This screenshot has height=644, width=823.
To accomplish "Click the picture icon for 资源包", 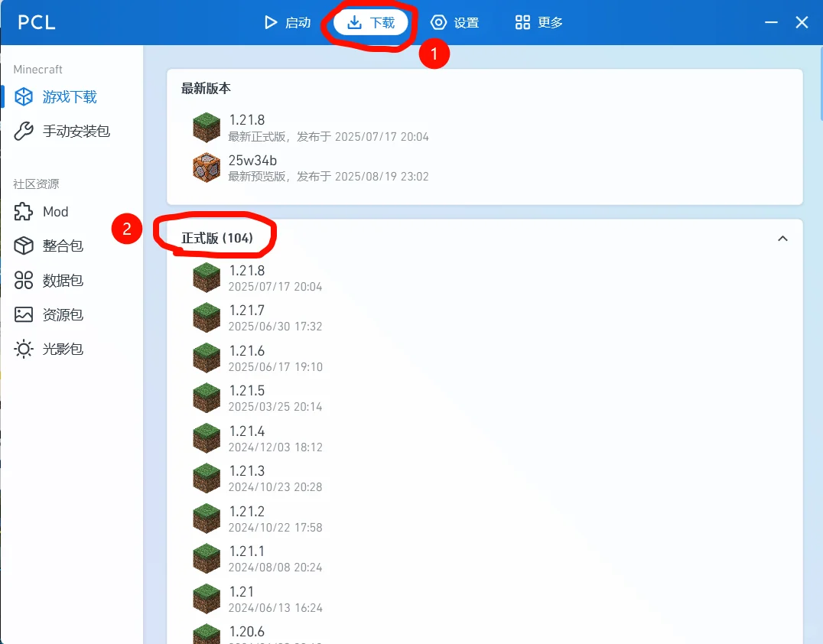I will click(24, 314).
